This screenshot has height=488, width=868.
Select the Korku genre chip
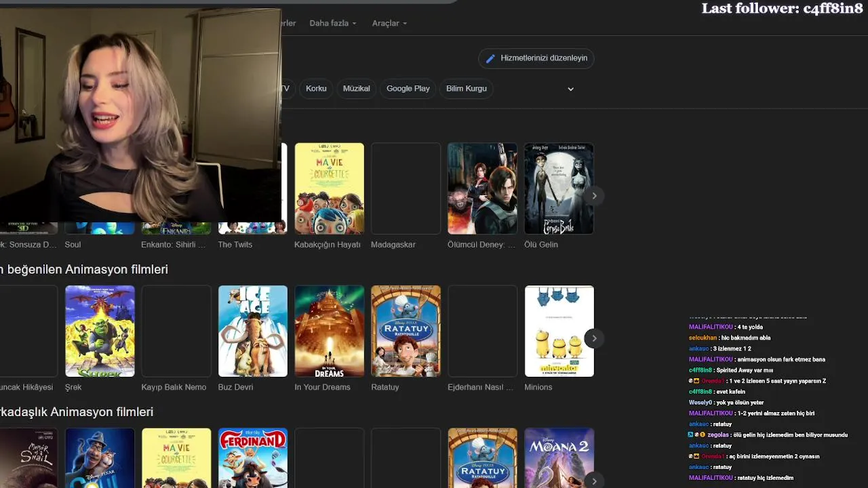316,89
